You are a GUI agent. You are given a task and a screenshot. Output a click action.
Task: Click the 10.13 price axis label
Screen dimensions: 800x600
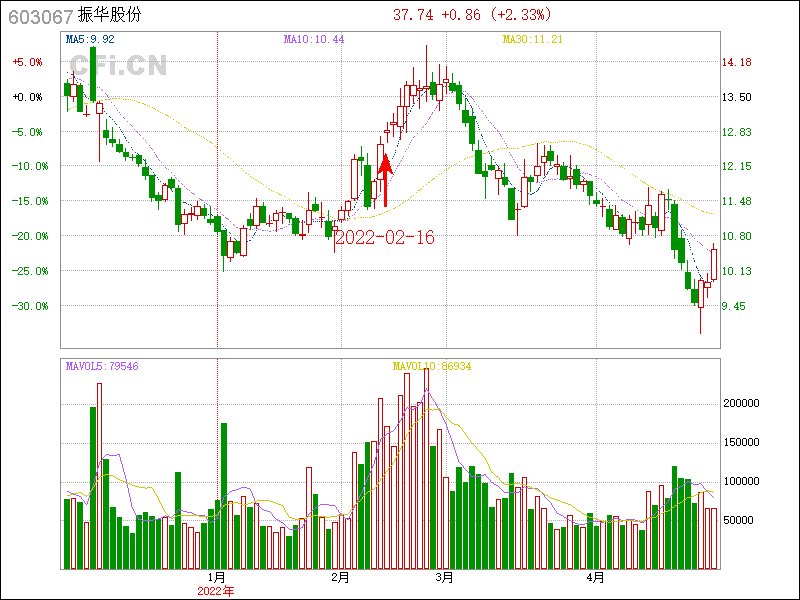737,271
